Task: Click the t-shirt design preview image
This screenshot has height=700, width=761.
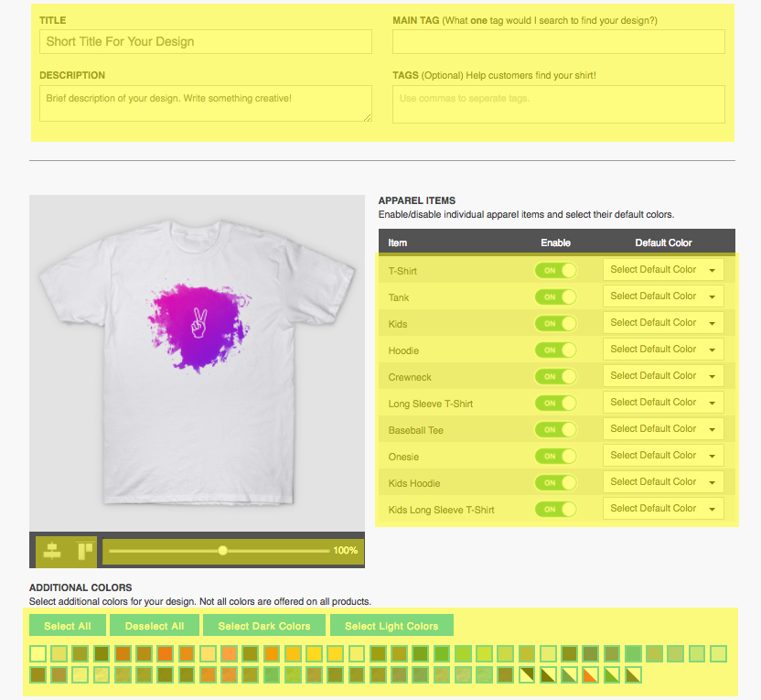Action: (x=198, y=361)
